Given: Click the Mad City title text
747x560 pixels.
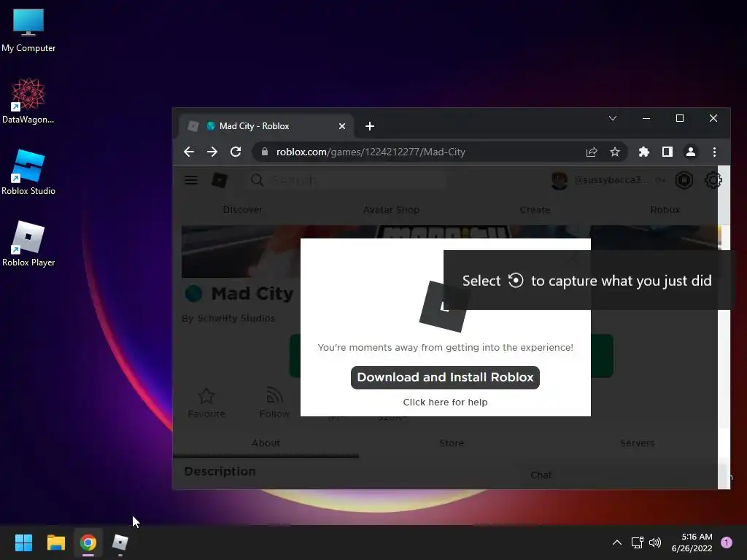Looking at the screenshot, I should pyautogui.click(x=252, y=293).
